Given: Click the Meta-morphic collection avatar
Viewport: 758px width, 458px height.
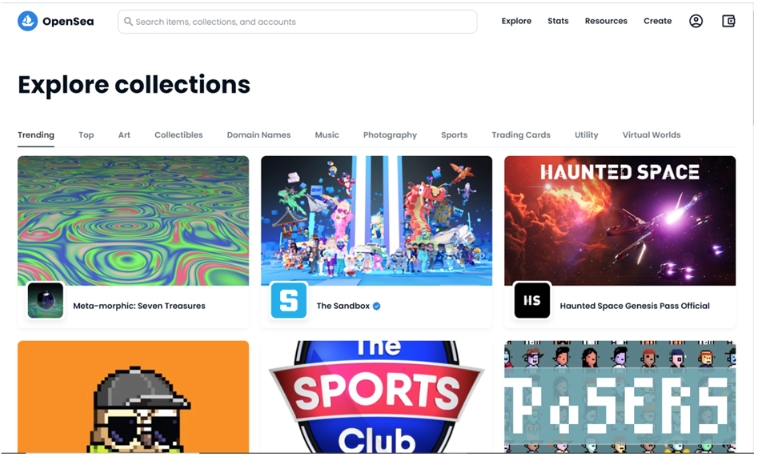Looking at the screenshot, I should click(45, 300).
